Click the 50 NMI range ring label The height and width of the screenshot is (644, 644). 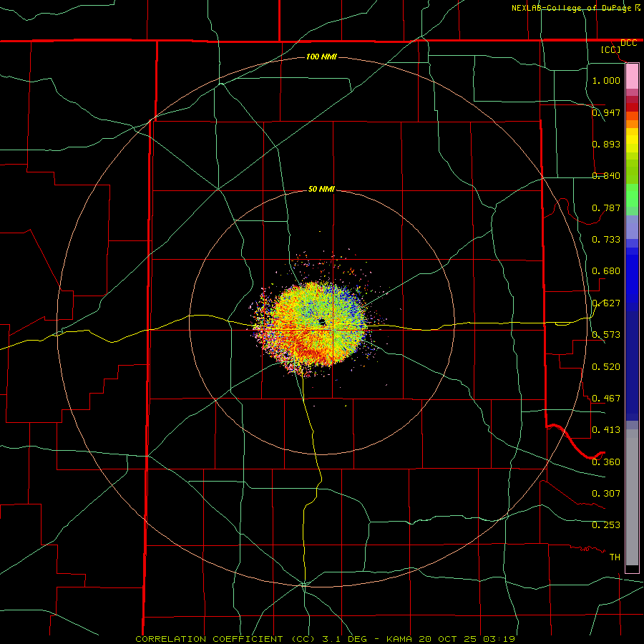click(321, 189)
